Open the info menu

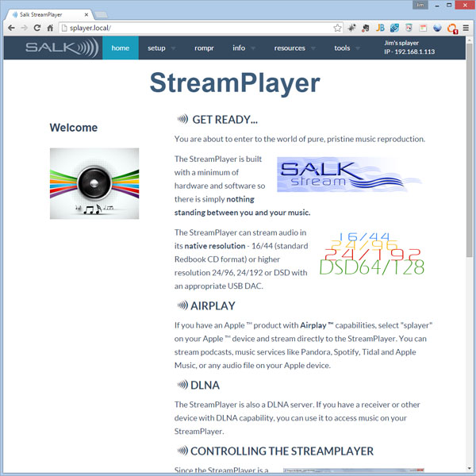[x=239, y=48]
